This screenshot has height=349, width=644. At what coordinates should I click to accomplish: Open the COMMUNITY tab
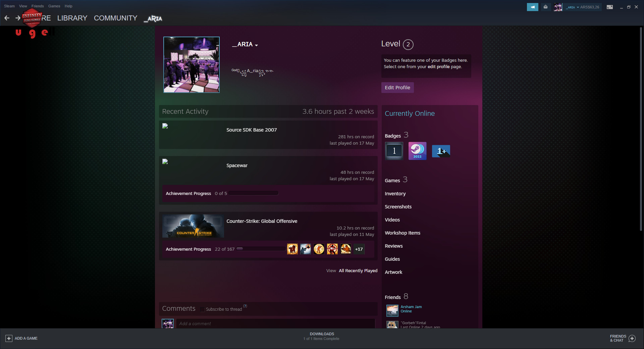[x=115, y=18]
